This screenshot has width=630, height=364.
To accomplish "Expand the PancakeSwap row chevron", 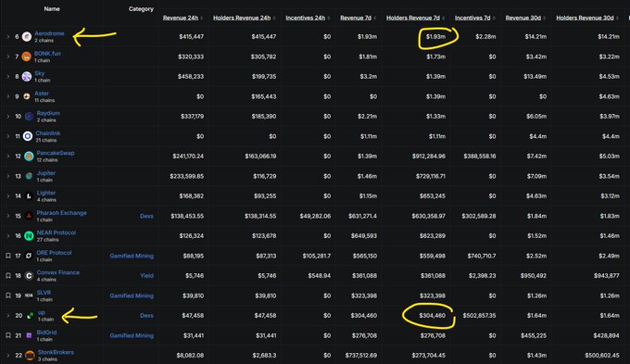I will 7,157.
